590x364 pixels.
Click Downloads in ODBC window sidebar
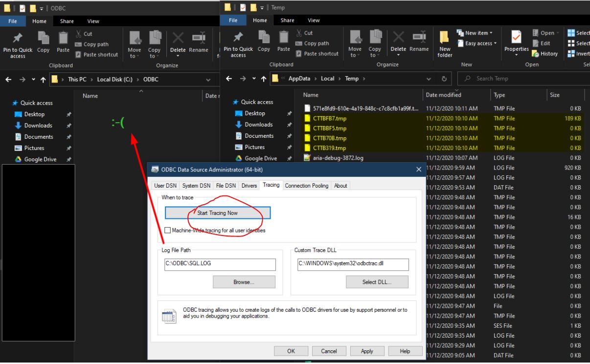click(38, 125)
